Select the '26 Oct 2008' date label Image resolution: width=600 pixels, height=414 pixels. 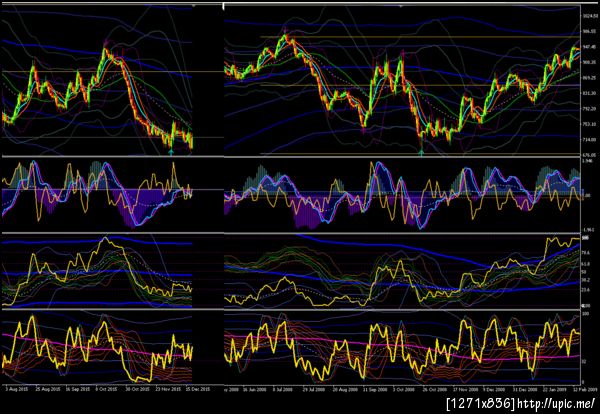(435, 390)
